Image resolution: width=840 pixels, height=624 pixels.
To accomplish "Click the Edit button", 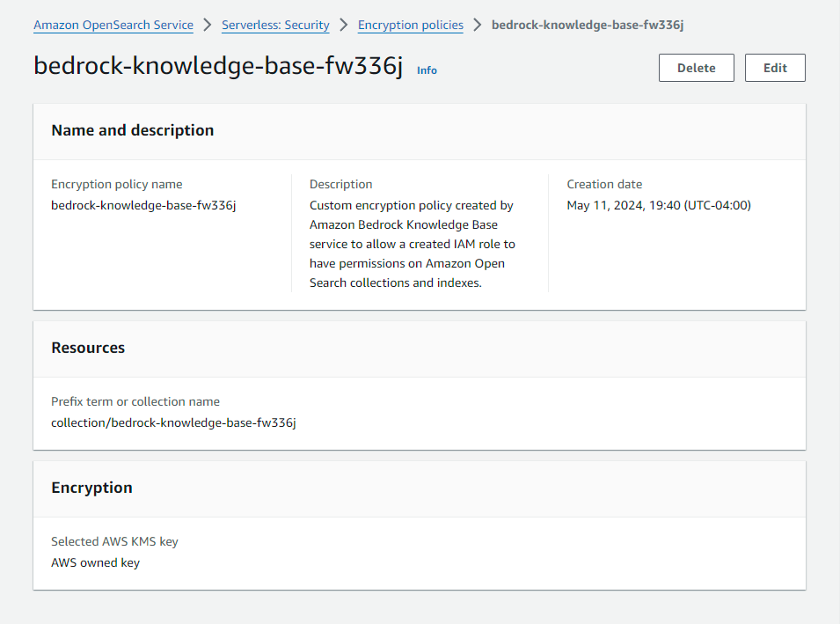I will pos(774,67).
